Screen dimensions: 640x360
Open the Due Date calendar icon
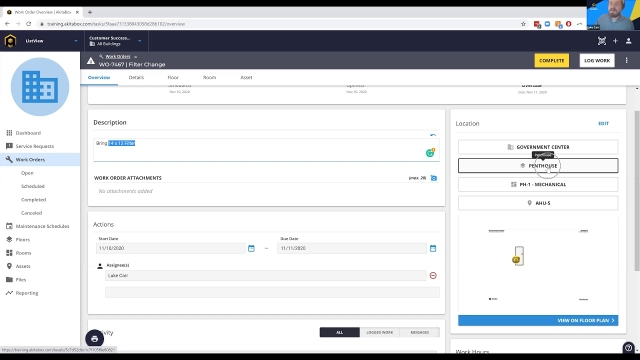point(433,248)
